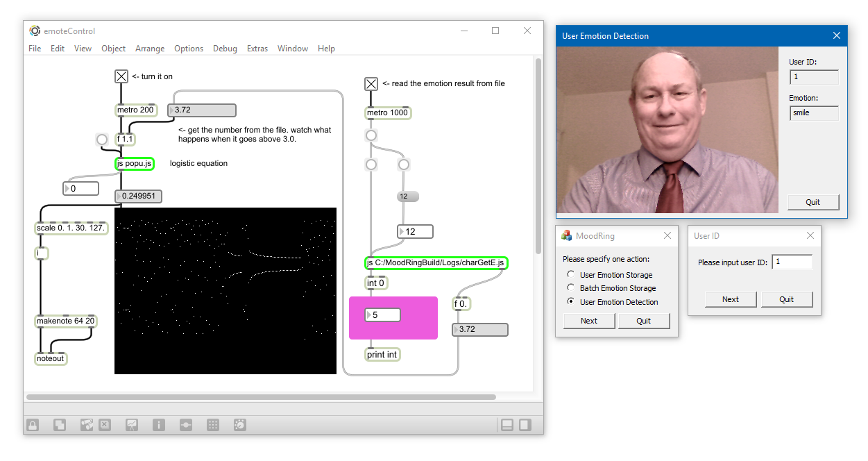Click the MoodRing window title icon

pos(567,235)
